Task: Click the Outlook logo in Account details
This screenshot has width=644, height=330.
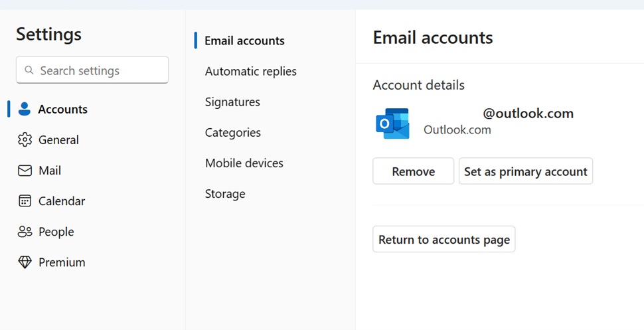Action: pos(392,124)
